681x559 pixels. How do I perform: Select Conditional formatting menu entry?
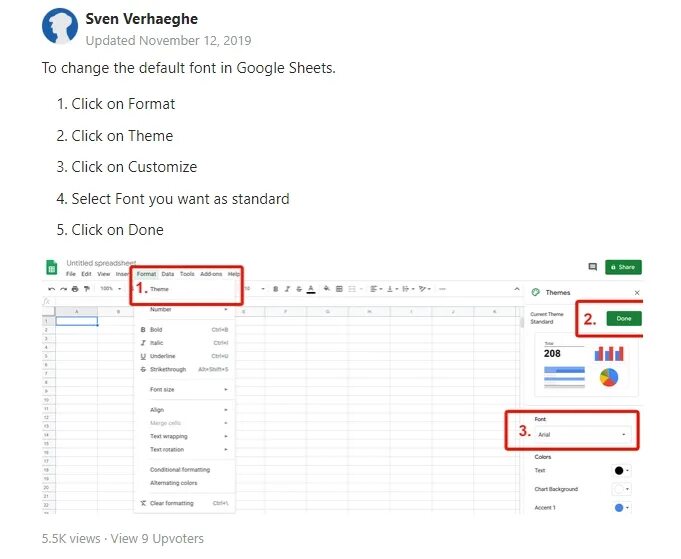185,470
